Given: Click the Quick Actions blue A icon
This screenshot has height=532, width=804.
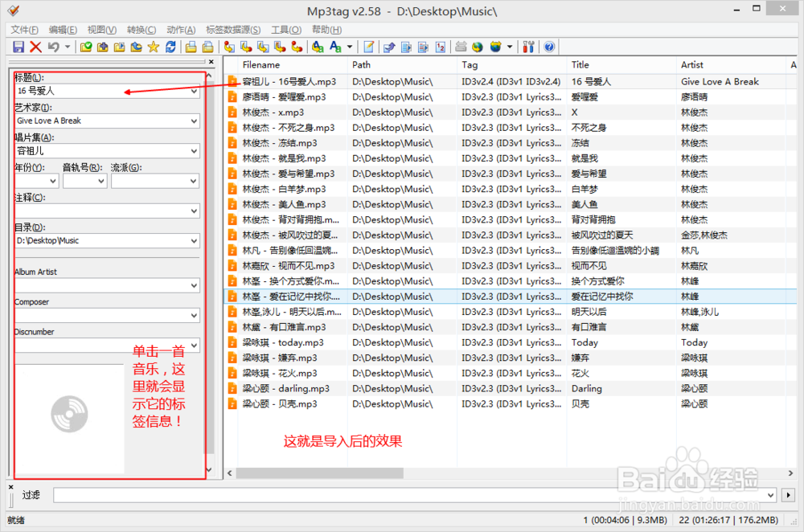Looking at the screenshot, I should pyautogui.click(x=335, y=47).
